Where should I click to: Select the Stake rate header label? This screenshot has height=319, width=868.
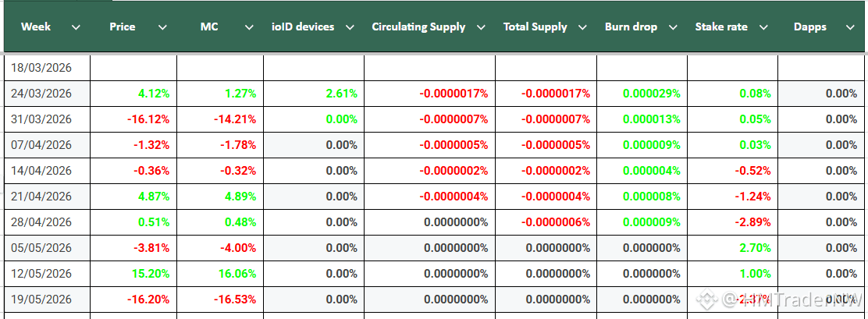click(722, 27)
